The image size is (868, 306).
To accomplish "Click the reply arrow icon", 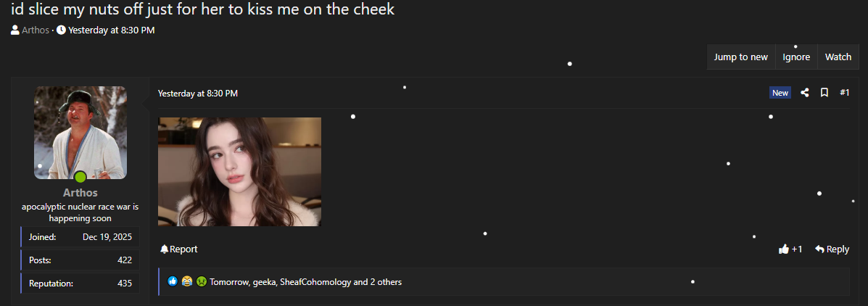I will [820, 249].
